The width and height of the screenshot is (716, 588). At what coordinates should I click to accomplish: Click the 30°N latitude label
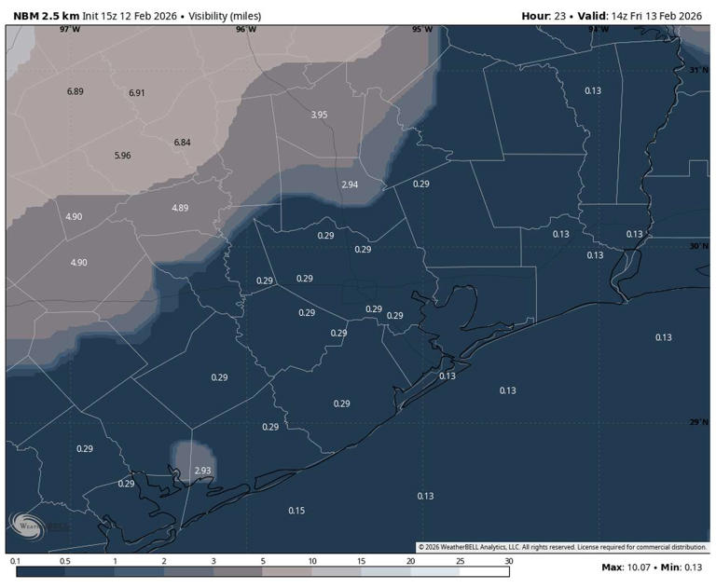click(698, 247)
